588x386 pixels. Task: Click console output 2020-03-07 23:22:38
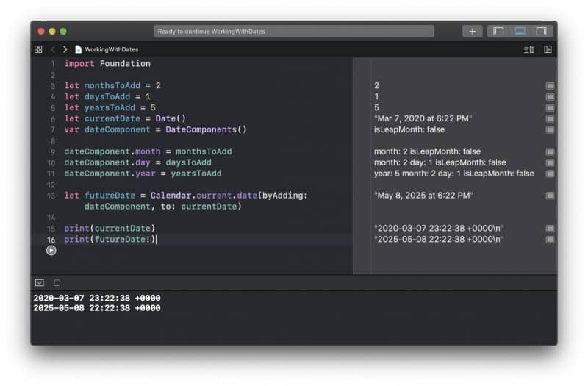click(x=97, y=298)
